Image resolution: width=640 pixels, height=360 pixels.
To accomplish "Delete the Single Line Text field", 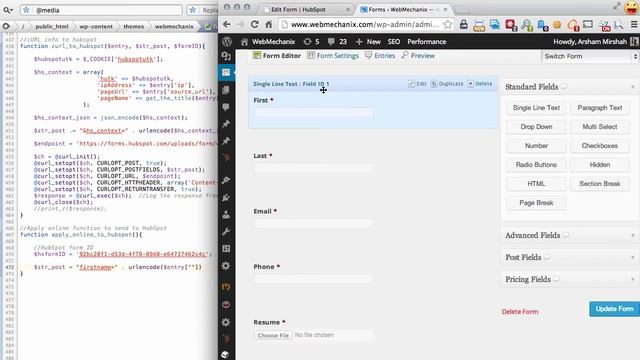I will click(x=480, y=84).
